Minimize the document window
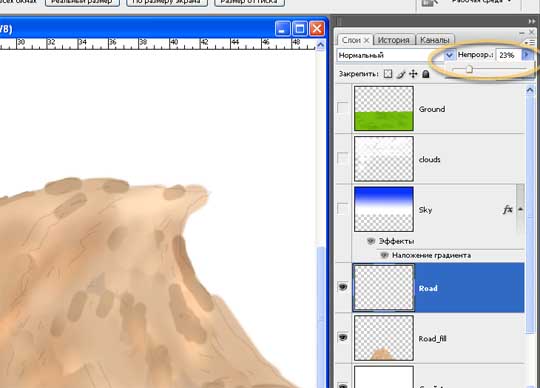 tap(283, 29)
